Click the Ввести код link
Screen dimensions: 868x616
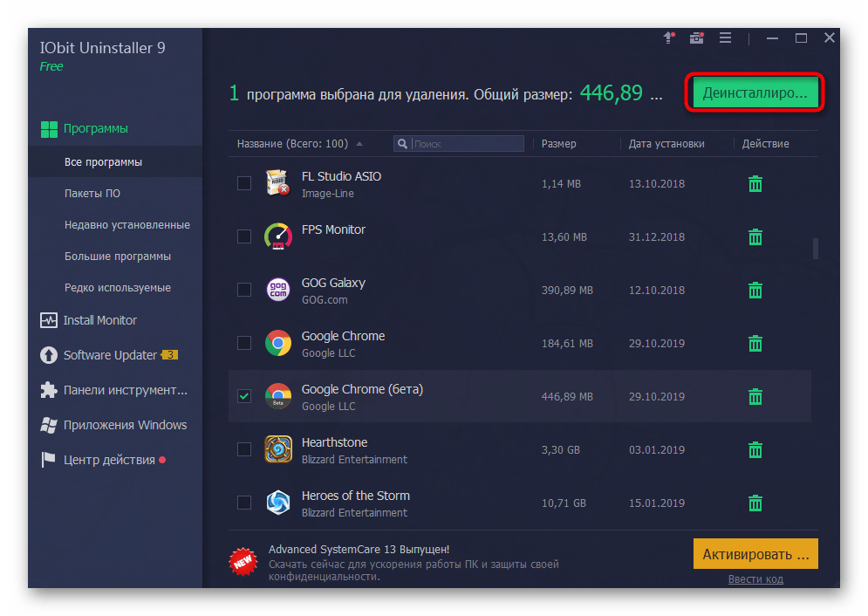tap(755, 579)
